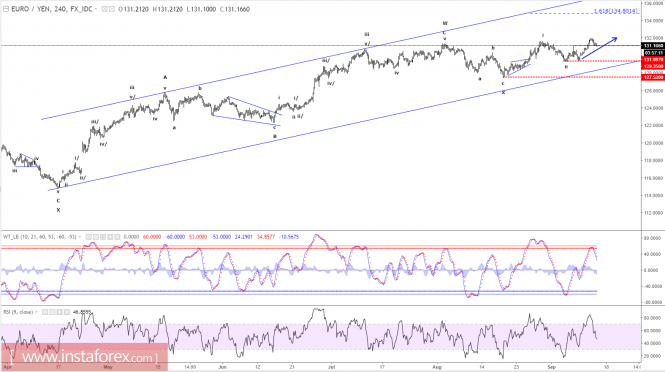Image resolution: width=665 pixels, height=372 pixels.
Task: Move the WT_LB pane using its arrow icon
Action: (x=110, y=237)
